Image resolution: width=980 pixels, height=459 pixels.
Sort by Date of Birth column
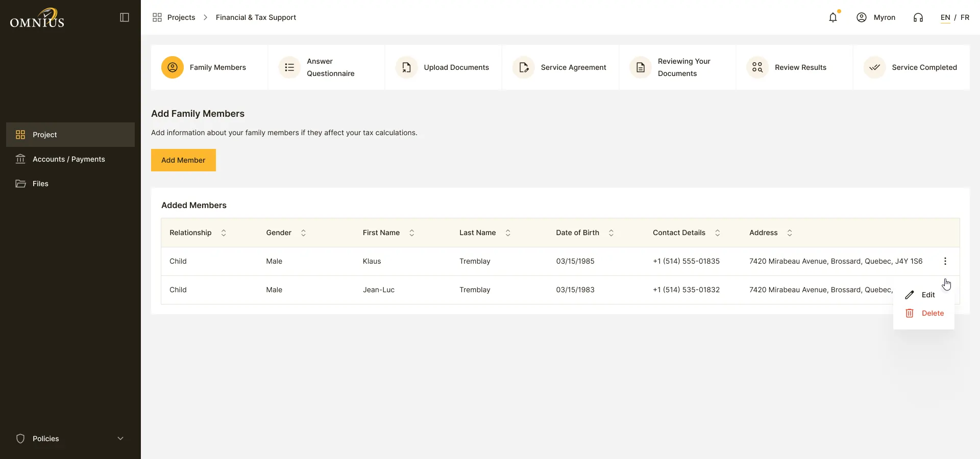(611, 233)
